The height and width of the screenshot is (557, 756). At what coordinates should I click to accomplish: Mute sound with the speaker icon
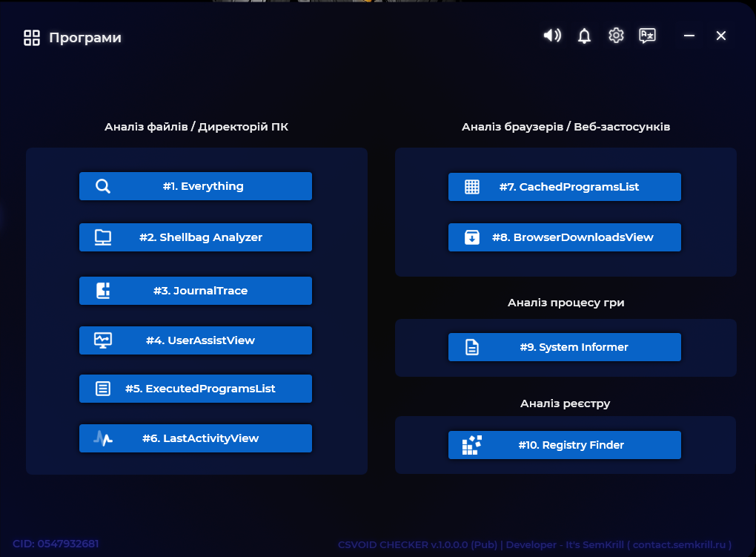(552, 36)
